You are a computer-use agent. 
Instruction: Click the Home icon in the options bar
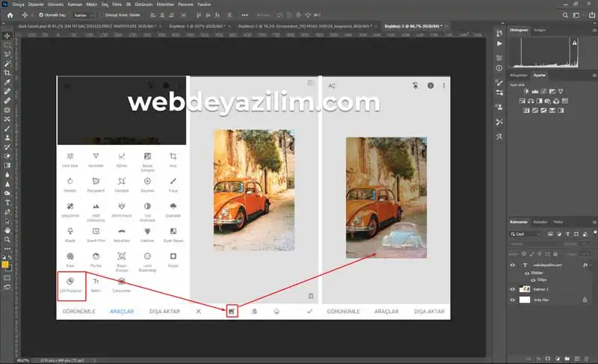point(10,15)
